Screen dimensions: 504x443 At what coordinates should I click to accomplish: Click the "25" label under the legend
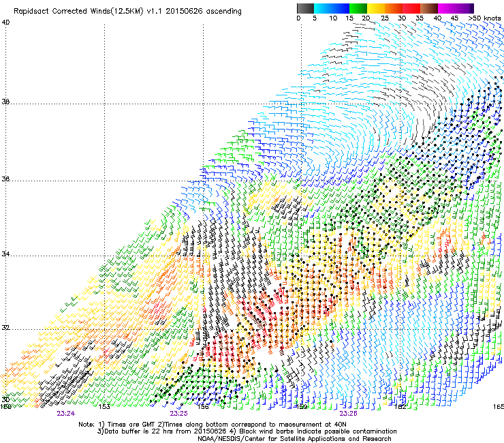pos(385,18)
